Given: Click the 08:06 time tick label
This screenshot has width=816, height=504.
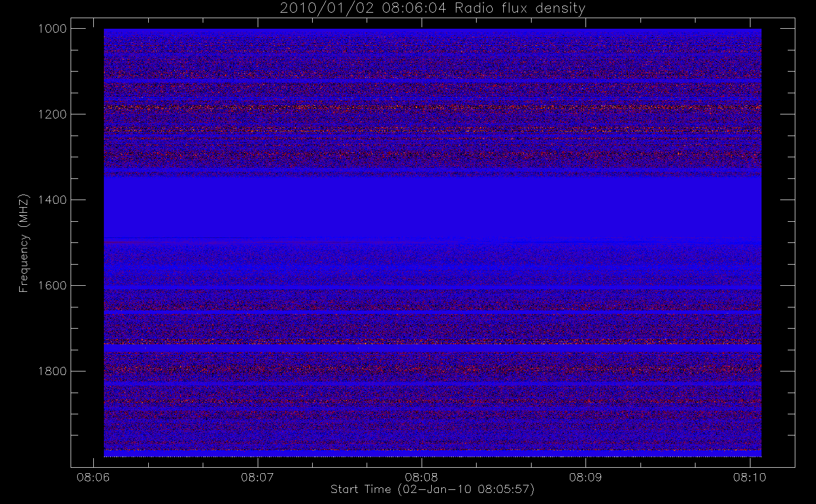Looking at the screenshot, I should pos(93,477).
